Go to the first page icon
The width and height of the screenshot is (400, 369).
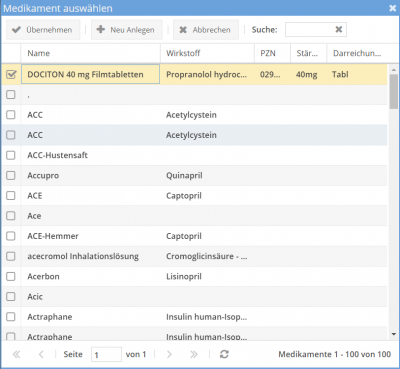16,354
